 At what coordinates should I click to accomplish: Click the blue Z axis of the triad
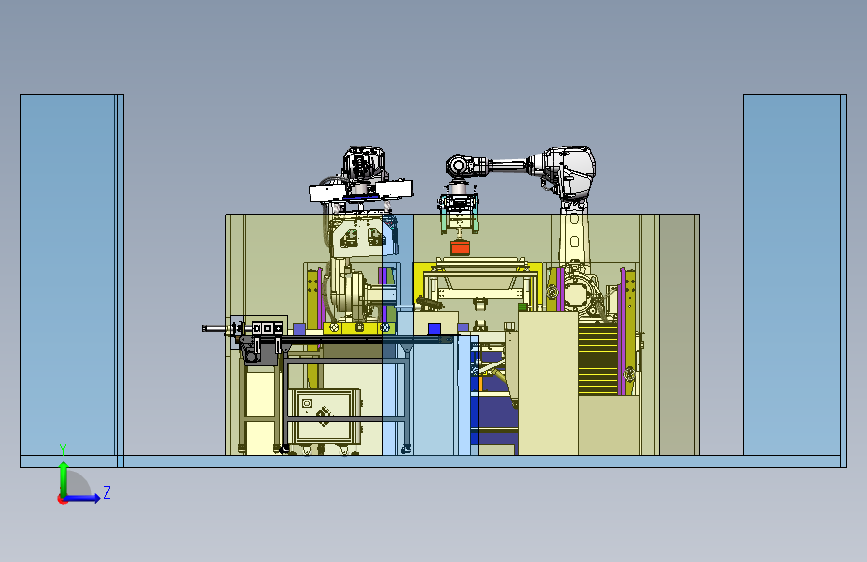coord(83,498)
